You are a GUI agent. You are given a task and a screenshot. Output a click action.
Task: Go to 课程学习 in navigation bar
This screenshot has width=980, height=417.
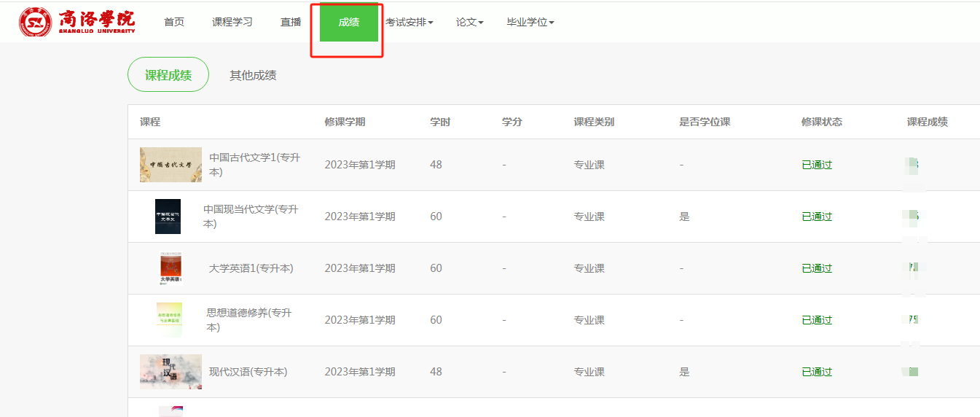pyautogui.click(x=232, y=22)
